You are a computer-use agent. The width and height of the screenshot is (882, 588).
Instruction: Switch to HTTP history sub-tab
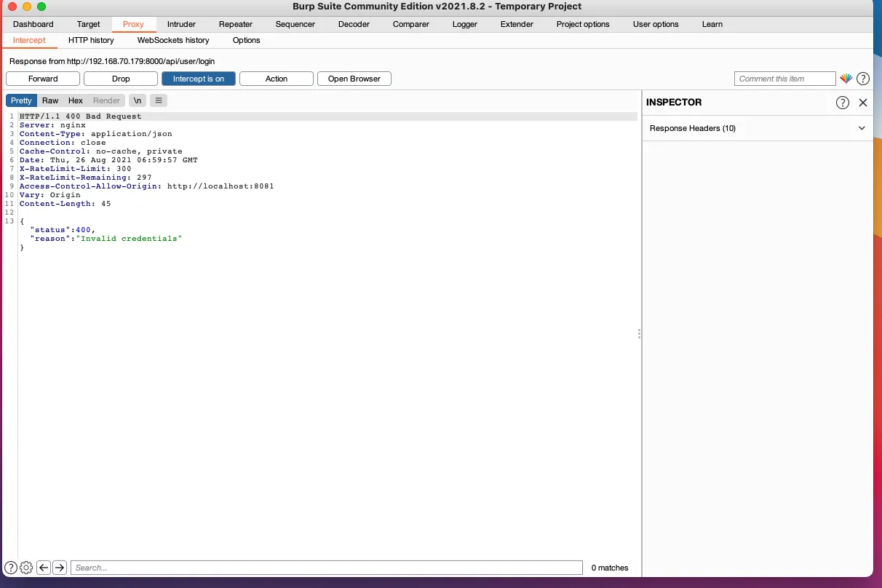point(91,40)
